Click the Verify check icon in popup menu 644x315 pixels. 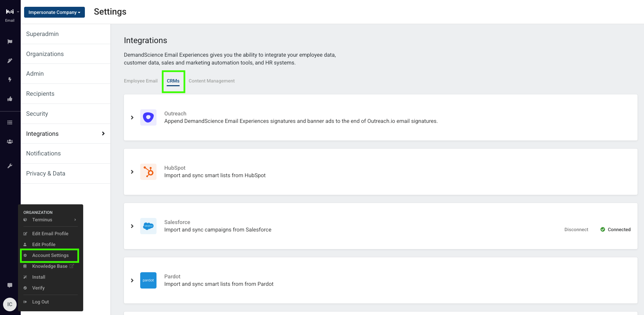(x=25, y=288)
